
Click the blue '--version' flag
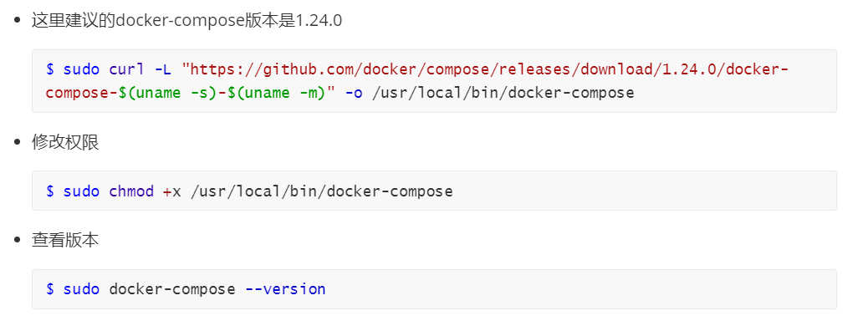(x=285, y=289)
